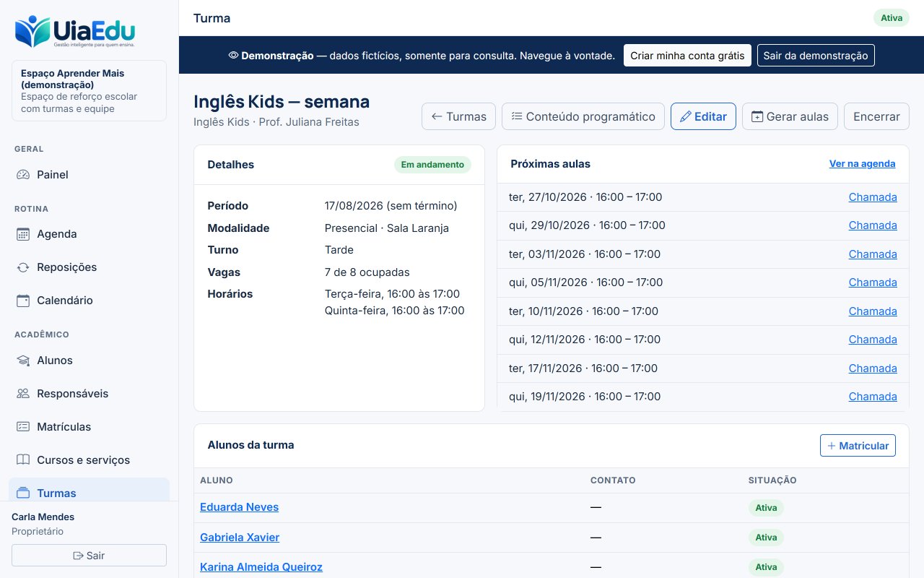The width and height of the screenshot is (924, 578).
Task: Click Espaço Aprender Mais workspace card
Action: (90, 91)
